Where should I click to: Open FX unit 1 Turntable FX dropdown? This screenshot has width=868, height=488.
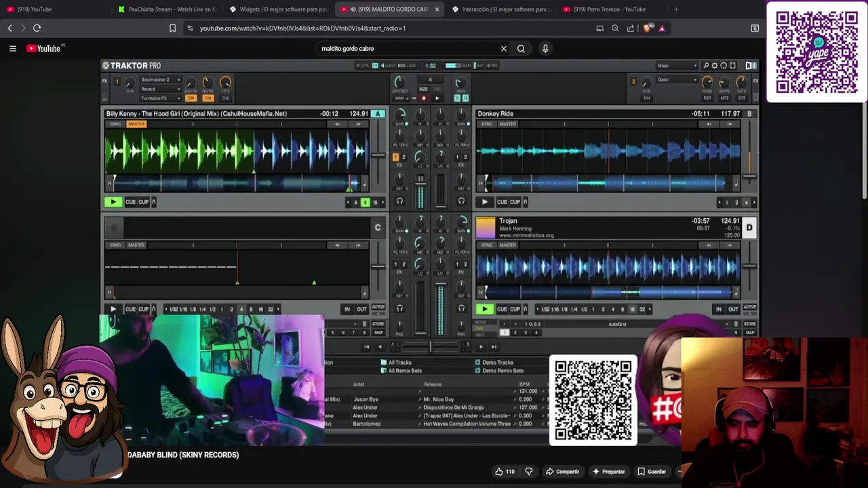(x=160, y=98)
